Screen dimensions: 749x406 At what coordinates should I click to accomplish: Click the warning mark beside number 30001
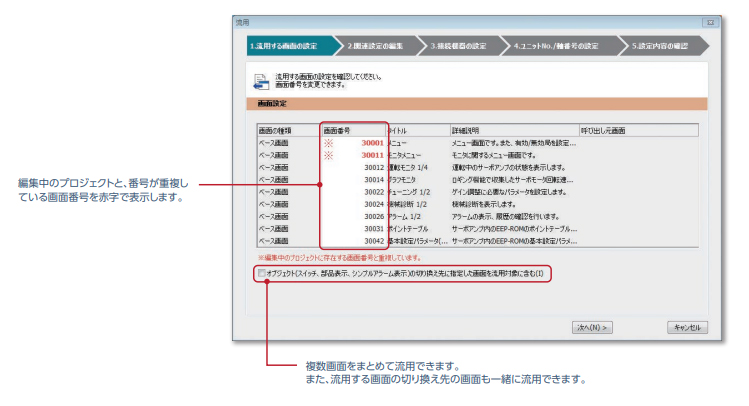pos(329,143)
